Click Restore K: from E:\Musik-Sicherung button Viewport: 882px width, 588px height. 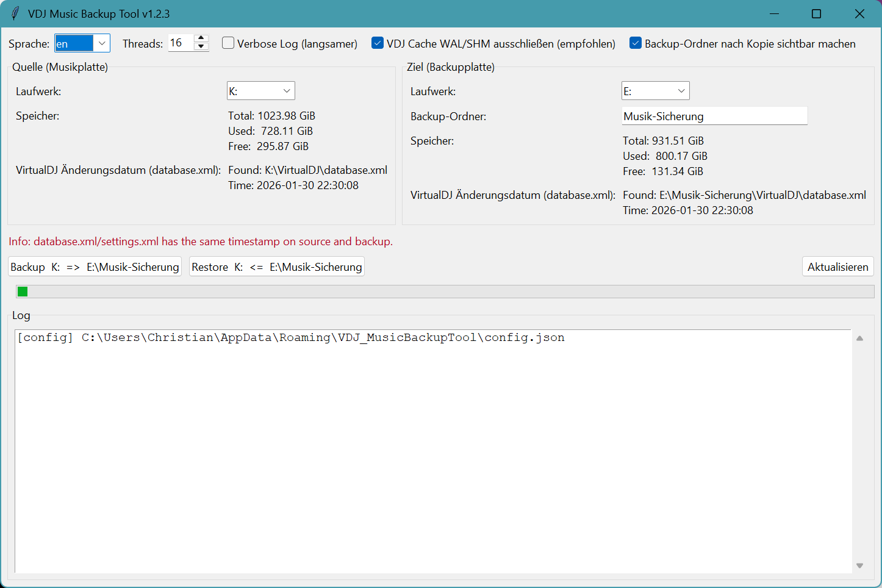click(276, 267)
